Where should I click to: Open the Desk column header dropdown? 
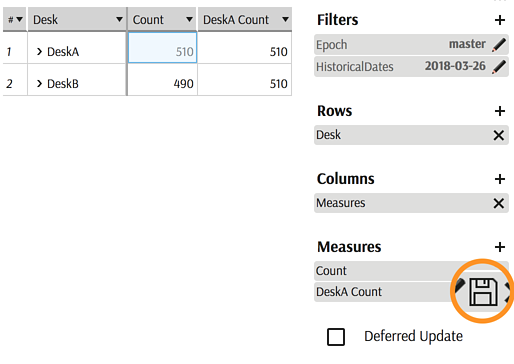click(x=119, y=19)
